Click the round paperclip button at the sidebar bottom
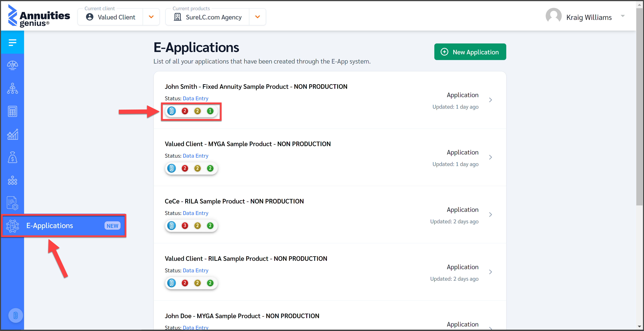Image resolution: width=644 pixels, height=331 pixels. pos(16,315)
